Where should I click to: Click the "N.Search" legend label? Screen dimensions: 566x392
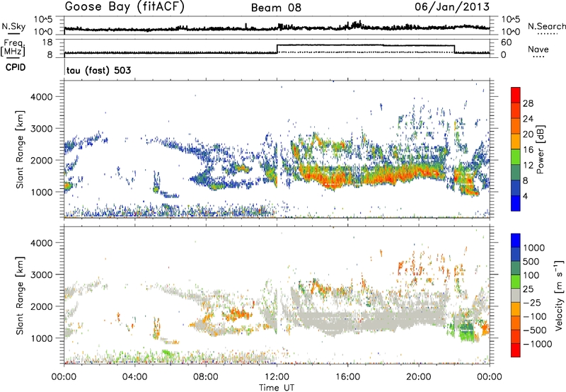(546, 26)
